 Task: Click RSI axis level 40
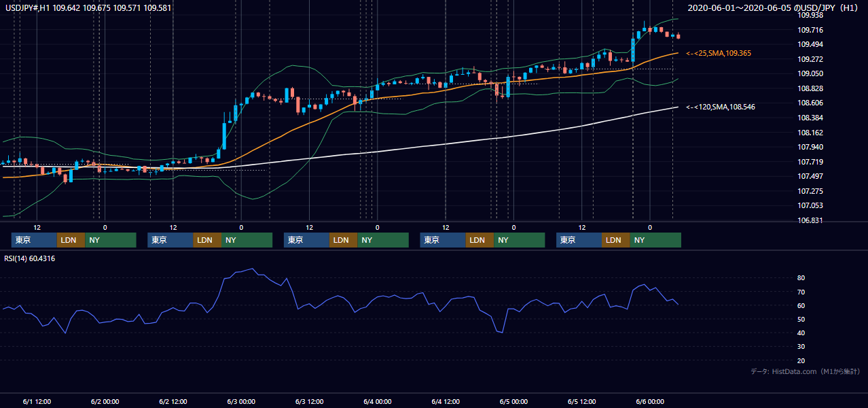[x=801, y=333]
